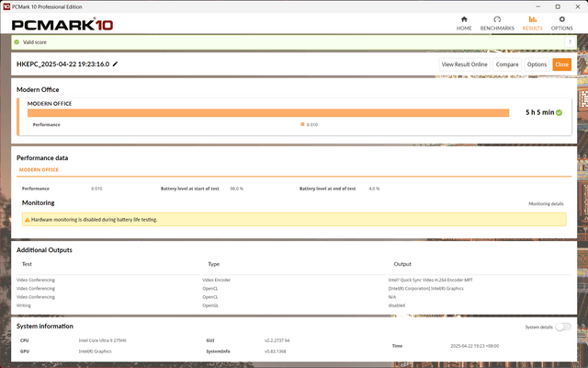Select the MODERN OFFICE performance data tab
The height and width of the screenshot is (368, 588).
(39, 169)
